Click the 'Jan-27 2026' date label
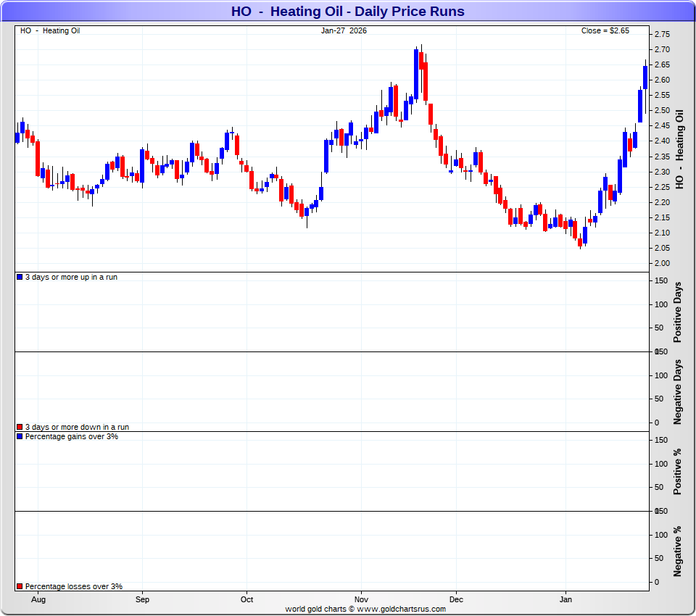This screenshot has width=696, height=616. [344, 30]
